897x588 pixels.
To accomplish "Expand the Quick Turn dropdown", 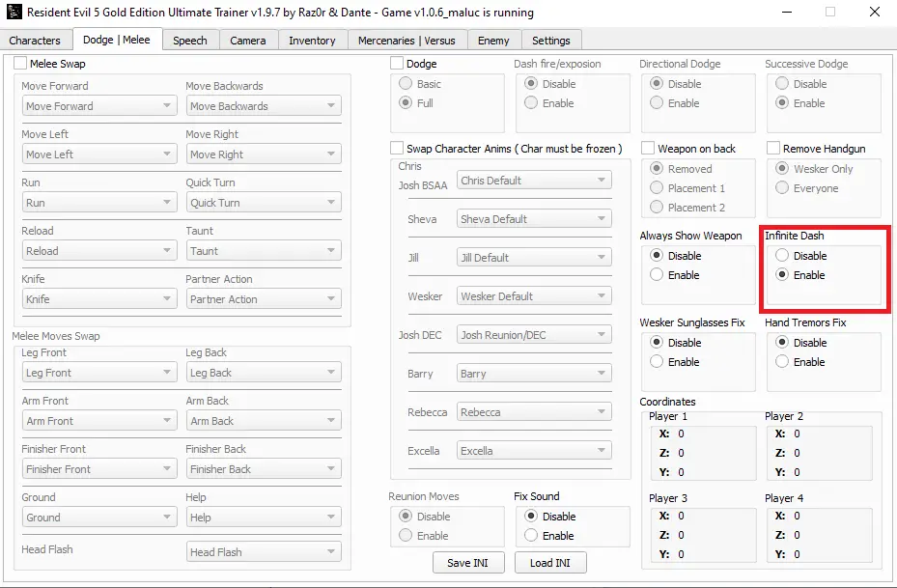I will (x=264, y=203).
